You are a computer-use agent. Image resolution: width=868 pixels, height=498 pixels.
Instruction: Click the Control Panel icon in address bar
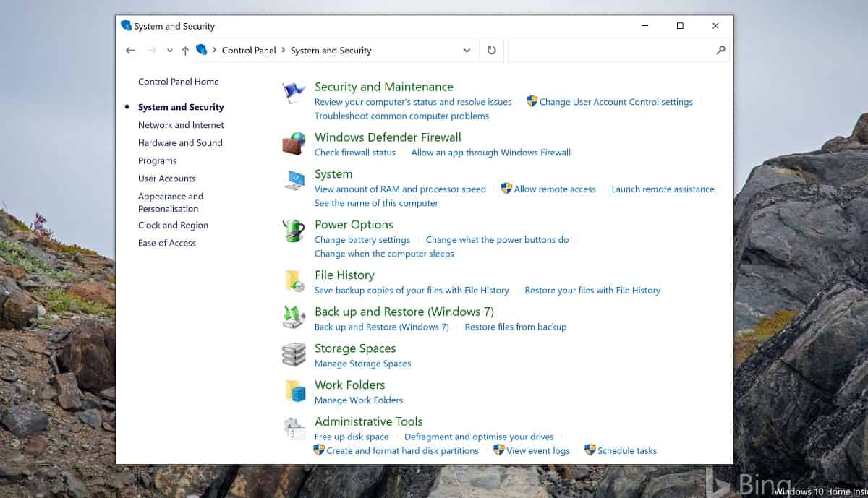202,50
